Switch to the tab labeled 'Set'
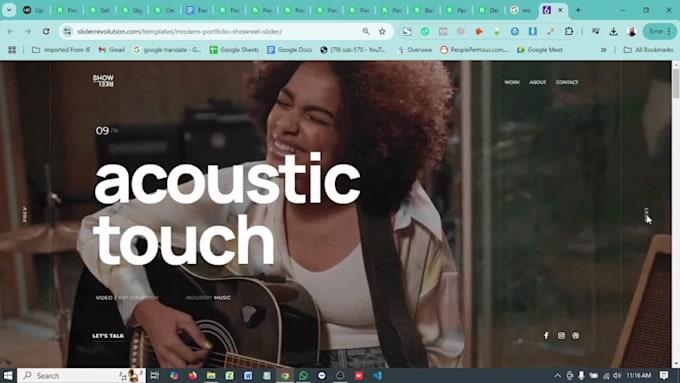Screen dimensions: 680x383 pos(99,10)
